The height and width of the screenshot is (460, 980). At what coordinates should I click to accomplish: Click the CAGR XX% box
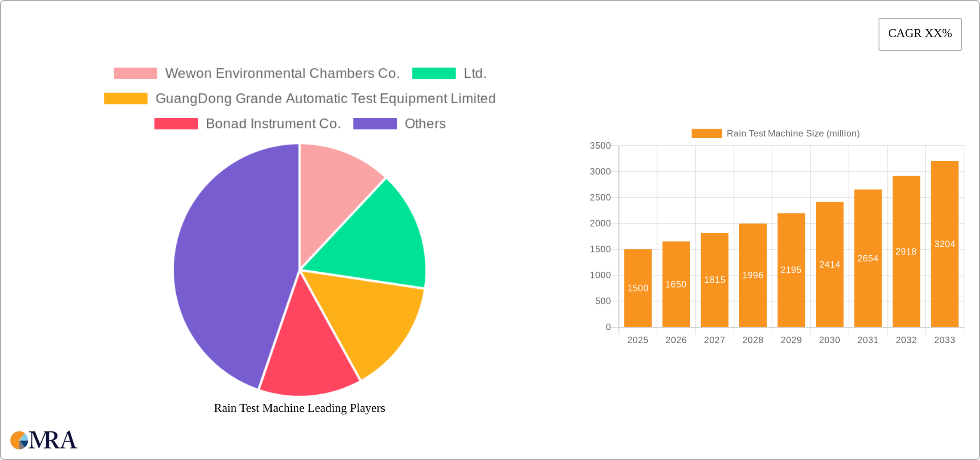click(920, 34)
